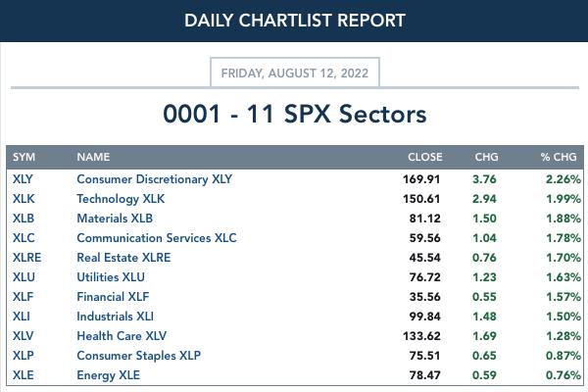Open Technology XLK name link

pyautogui.click(x=121, y=199)
